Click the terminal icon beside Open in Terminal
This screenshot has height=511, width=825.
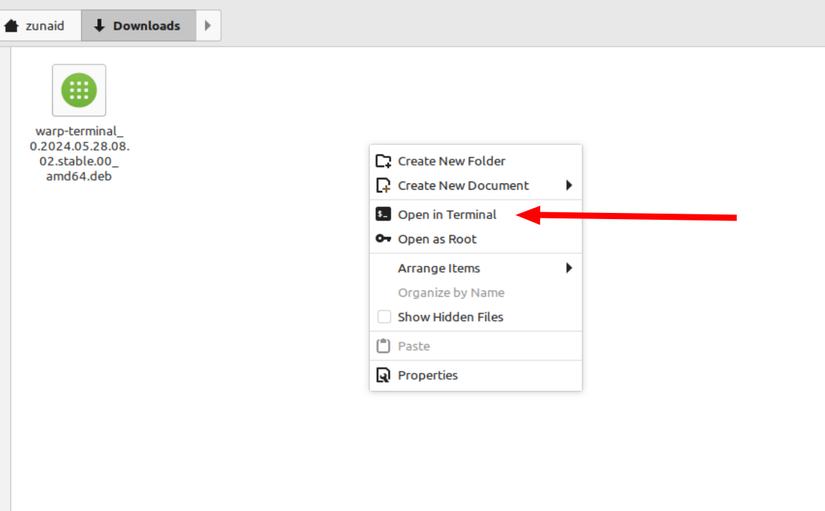[x=383, y=215]
